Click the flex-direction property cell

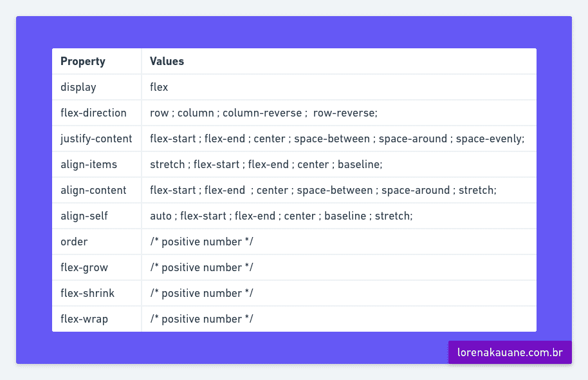[93, 113]
